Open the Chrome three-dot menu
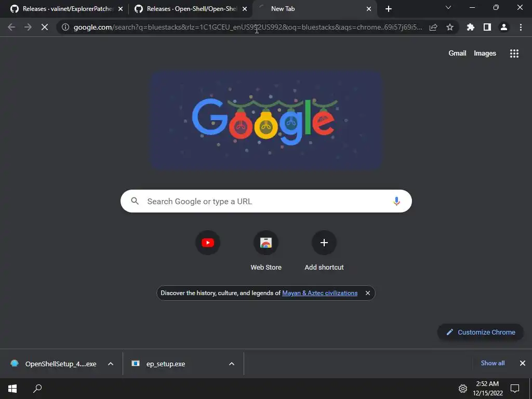The height and width of the screenshot is (399, 532). tap(521, 27)
